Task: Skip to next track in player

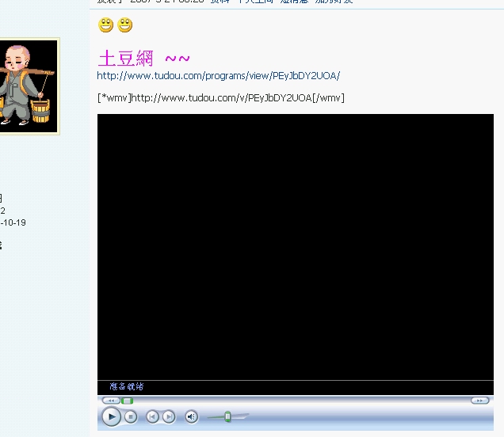Action: (x=169, y=416)
